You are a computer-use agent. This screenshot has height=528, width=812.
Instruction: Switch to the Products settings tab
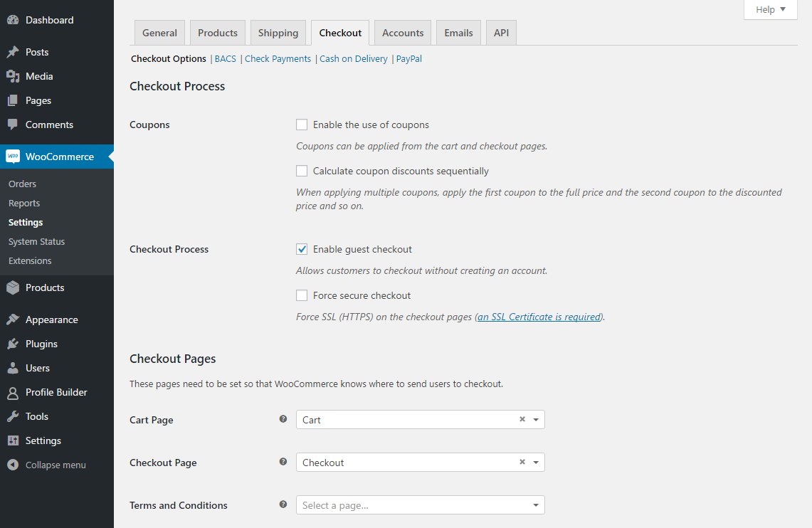[218, 33]
